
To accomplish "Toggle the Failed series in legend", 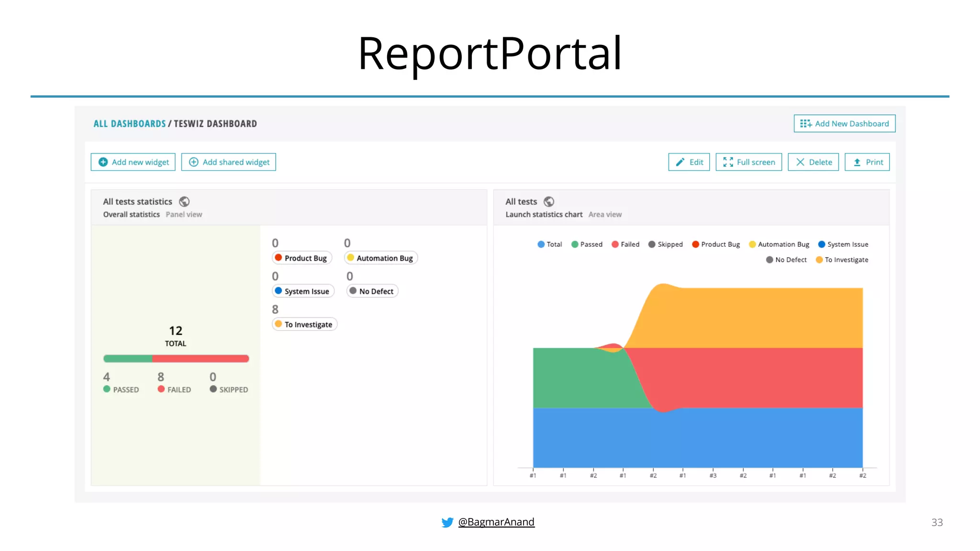I will coord(625,244).
